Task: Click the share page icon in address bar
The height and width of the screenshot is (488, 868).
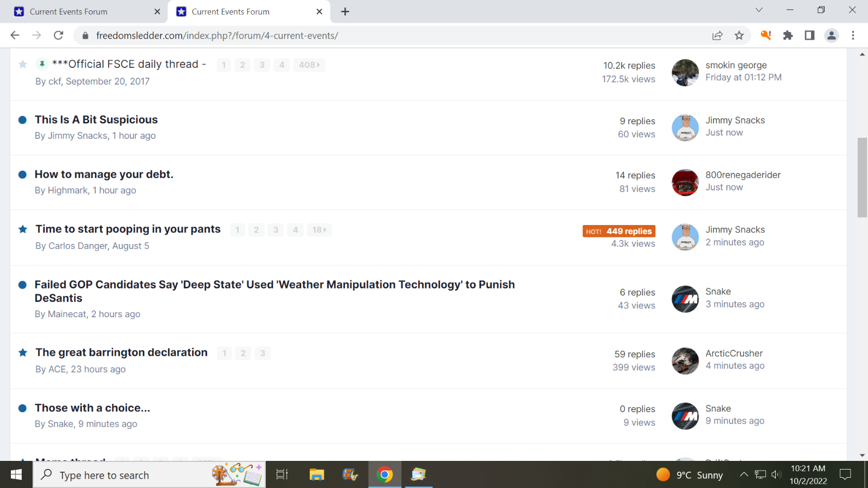Action: [x=717, y=35]
